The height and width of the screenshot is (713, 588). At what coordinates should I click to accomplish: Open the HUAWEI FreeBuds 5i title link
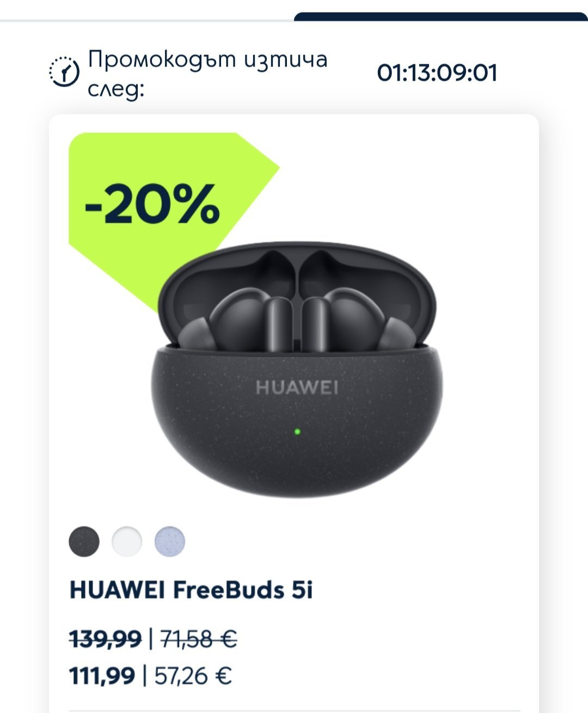(x=191, y=590)
